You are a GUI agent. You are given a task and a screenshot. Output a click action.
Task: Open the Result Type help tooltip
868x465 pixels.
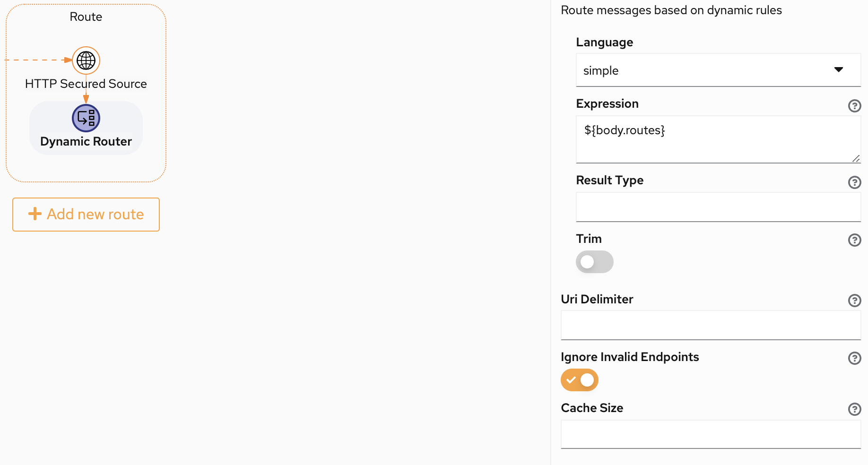click(854, 182)
